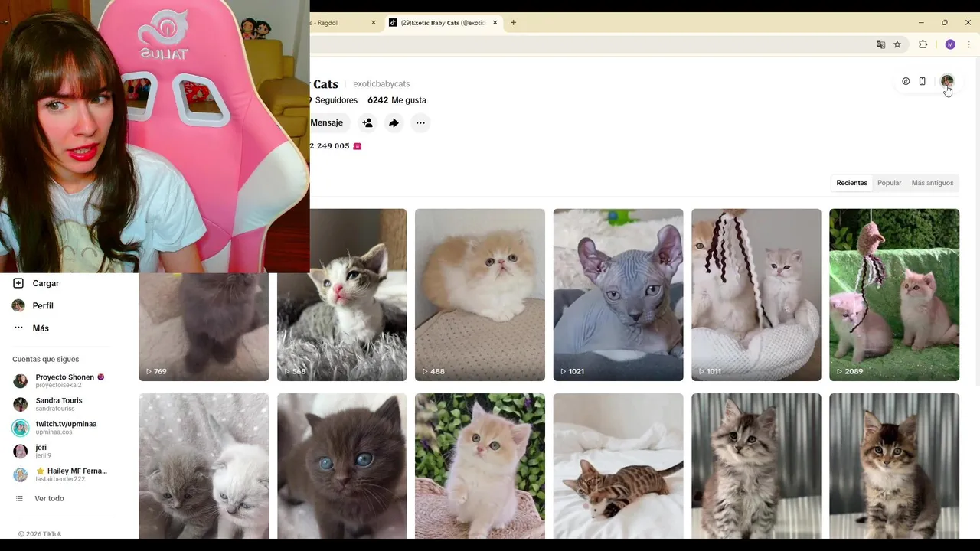
Task: Close the Ragdoll browser tab
Action: click(x=374, y=23)
